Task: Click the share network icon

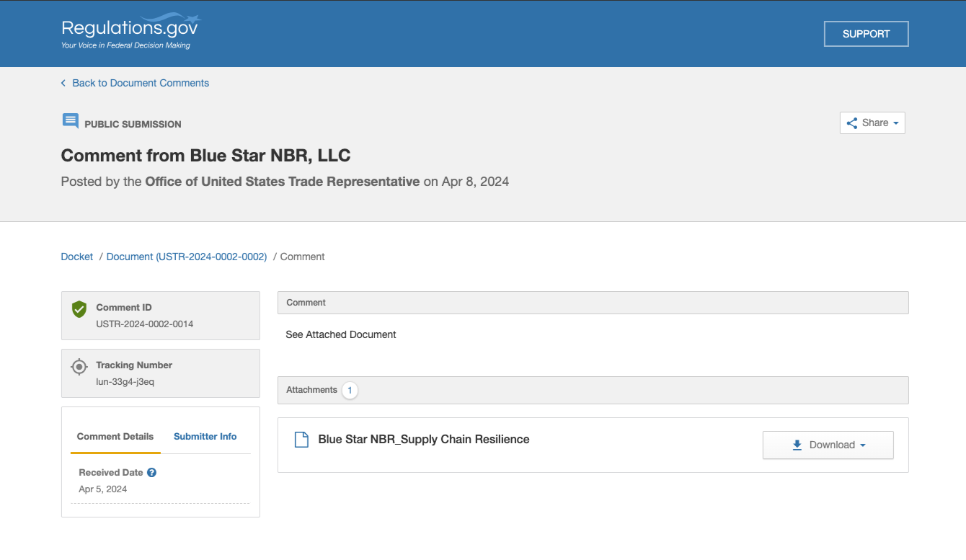Action: (852, 123)
